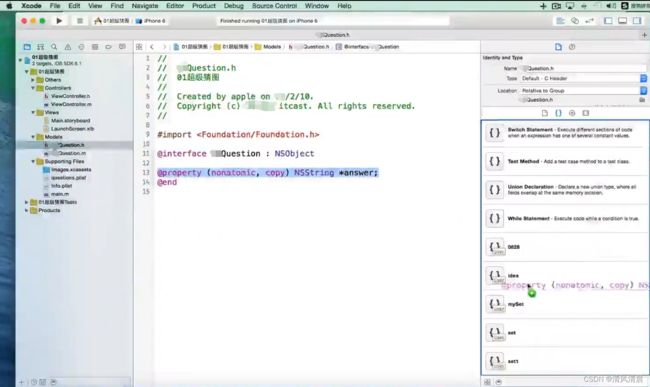Viewport: 650px width, 387px height.
Task: Open the Source Control menu
Action: (274, 6)
